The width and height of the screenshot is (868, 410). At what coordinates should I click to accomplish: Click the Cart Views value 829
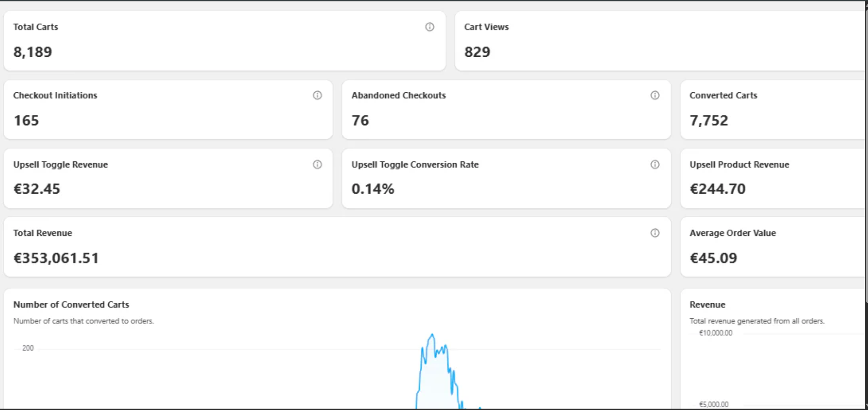pyautogui.click(x=477, y=52)
